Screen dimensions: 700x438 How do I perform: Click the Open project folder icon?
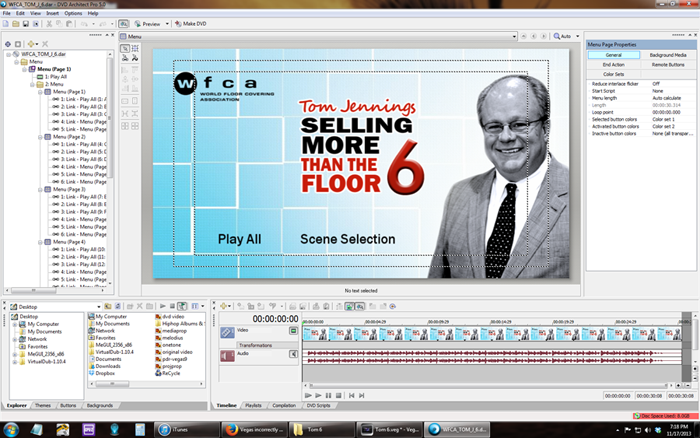pyautogui.click(x=16, y=24)
